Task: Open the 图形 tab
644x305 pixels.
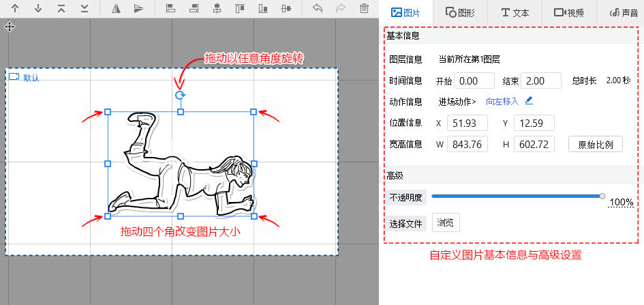Action: 460,13
